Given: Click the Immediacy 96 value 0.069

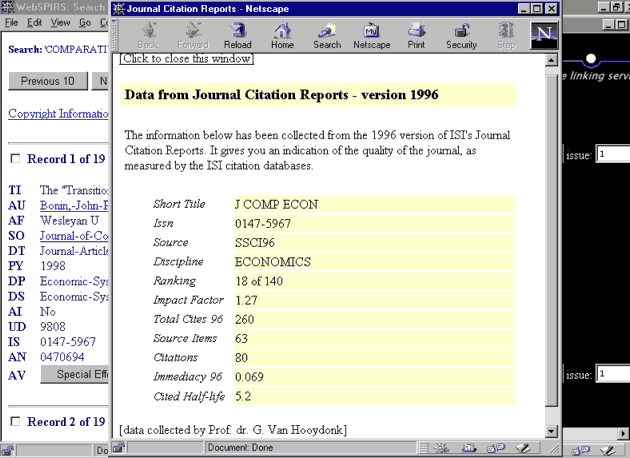Looking at the screenshot, I should 250,377.
